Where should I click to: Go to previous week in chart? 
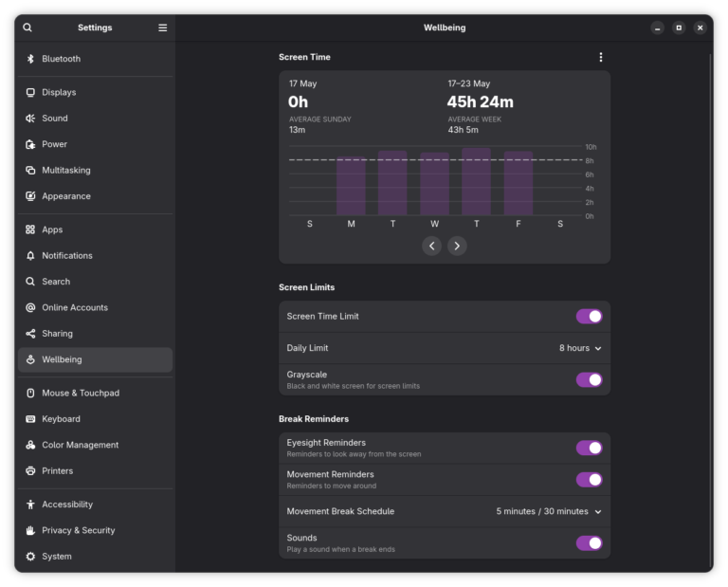point(432,246)
